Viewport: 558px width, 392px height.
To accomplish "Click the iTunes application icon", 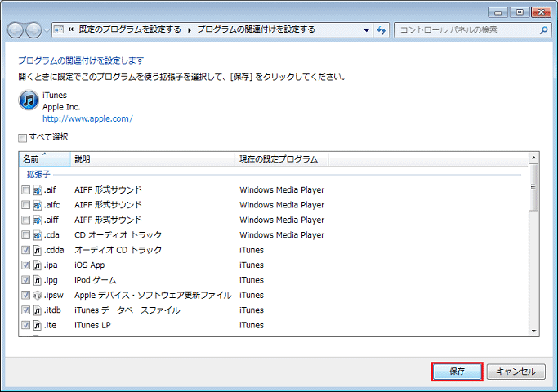I will [x=29, y=100].
